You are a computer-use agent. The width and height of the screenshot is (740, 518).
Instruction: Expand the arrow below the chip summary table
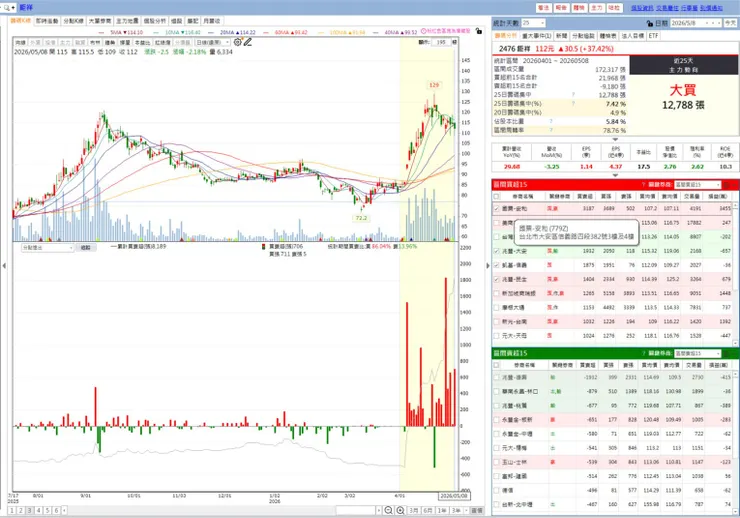click(x=615, y=140)
